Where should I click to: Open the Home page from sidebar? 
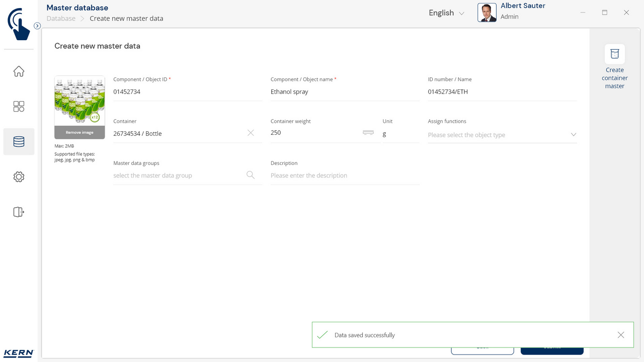coord(19,71)
